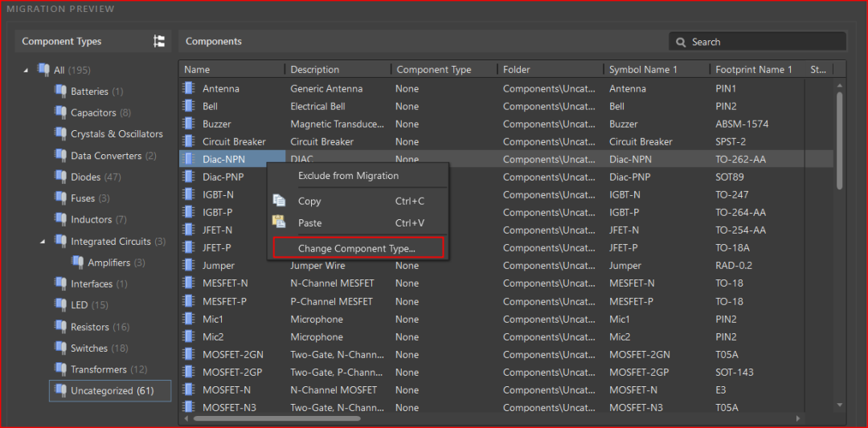The image size is (868, 428).
Task: Click the Inductors category icon
Action: point(59,219)
